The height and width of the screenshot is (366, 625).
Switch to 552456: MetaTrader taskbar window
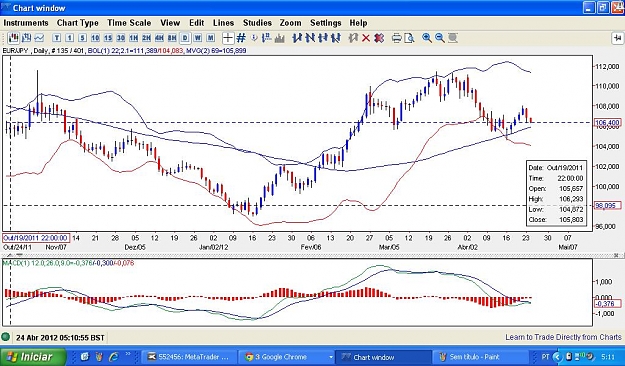188,356
